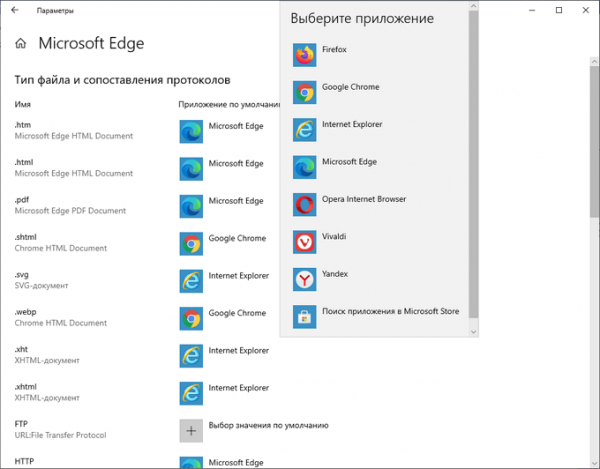Click 'Тип файла и сопоставления протоколов' heading
Image resolution: width=600 pixels, height=469 pixels.
coord(122,80)
